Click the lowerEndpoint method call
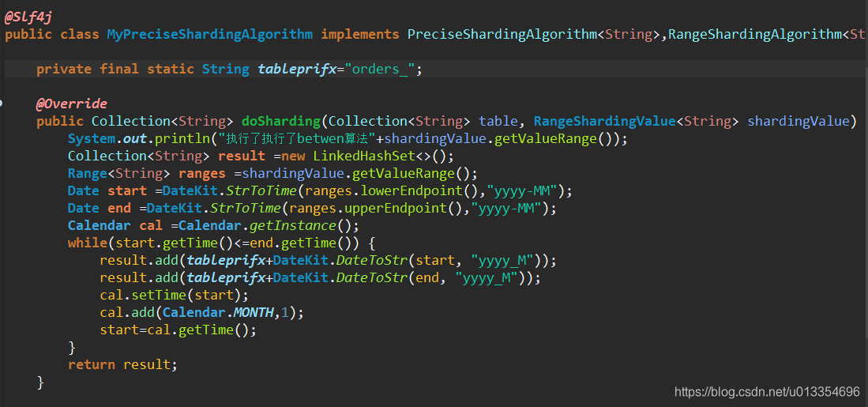Viewport: 868px width, 407px height. (x=411, y=191)
